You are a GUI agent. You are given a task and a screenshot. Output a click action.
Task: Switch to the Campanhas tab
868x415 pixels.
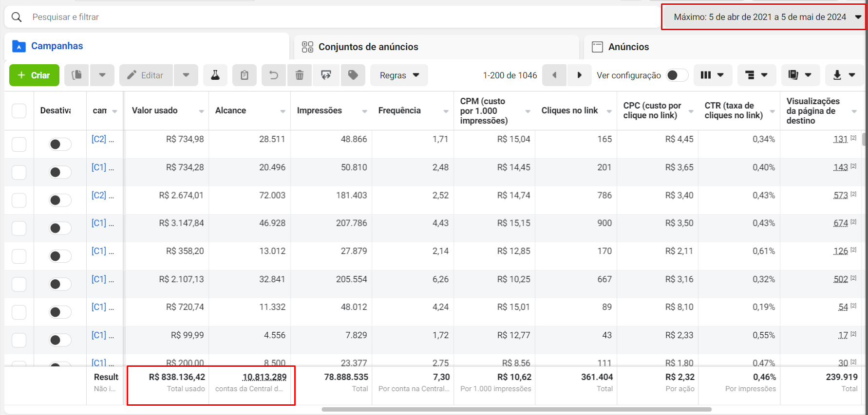147,46
